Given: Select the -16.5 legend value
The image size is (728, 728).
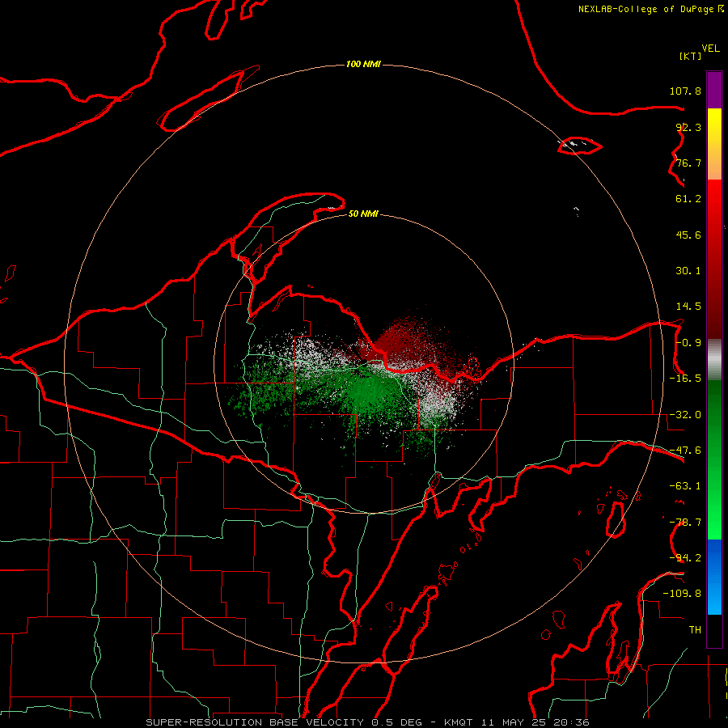Looking at the screenshot, I should coord(685,379).
